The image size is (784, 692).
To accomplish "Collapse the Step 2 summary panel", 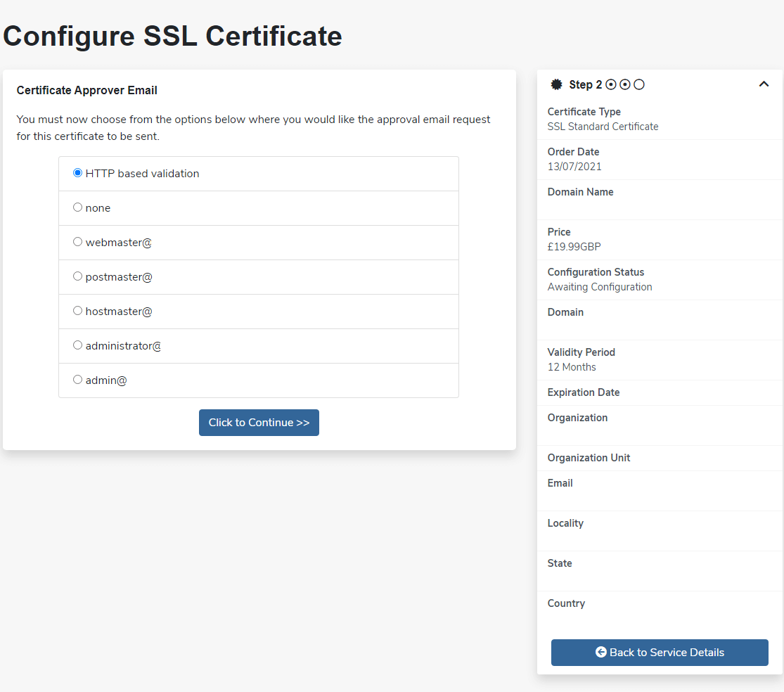I will 764,84.
